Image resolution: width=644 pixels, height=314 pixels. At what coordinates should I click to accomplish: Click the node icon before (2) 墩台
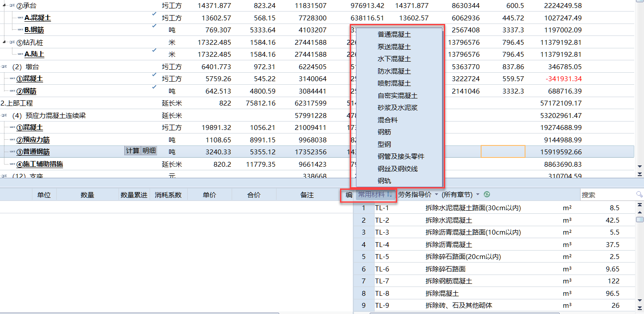[x=4, y=67]
